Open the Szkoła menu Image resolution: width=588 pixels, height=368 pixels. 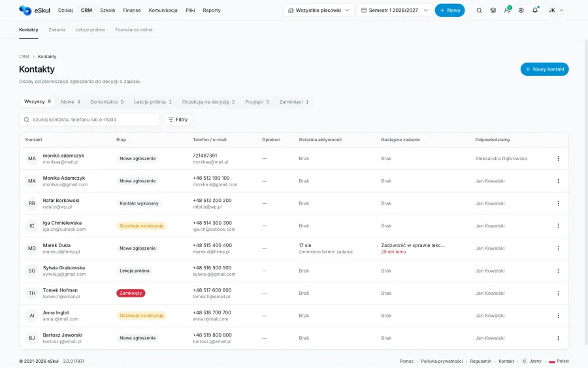[108, 10]
